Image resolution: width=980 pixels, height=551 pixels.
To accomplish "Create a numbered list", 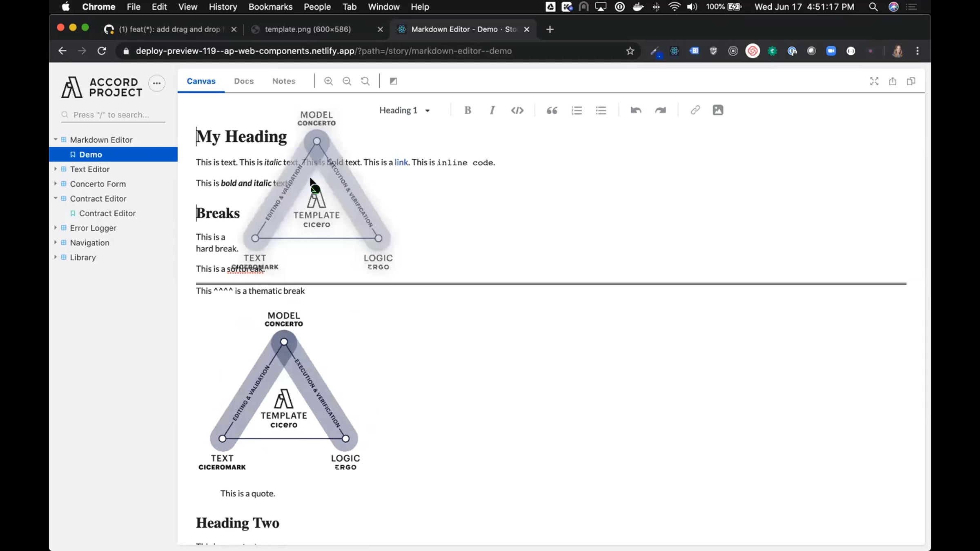I will pyautogui.click(x=576, y=110).
